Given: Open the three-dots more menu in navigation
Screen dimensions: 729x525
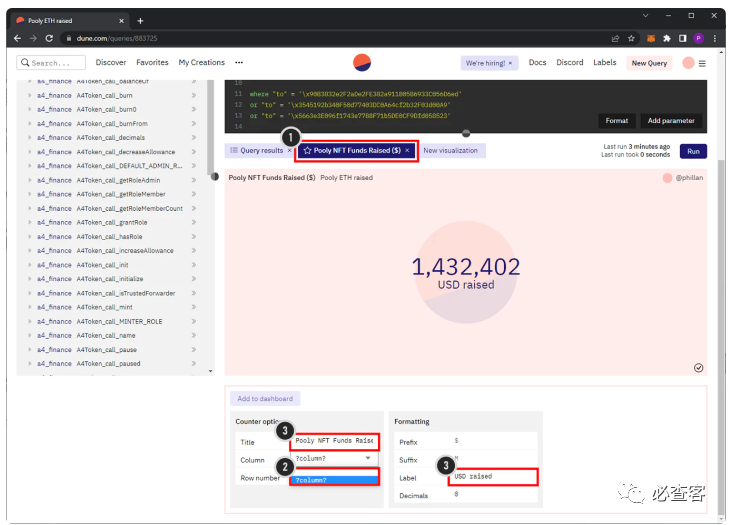Looking at the screenshot, I should 239,62.
